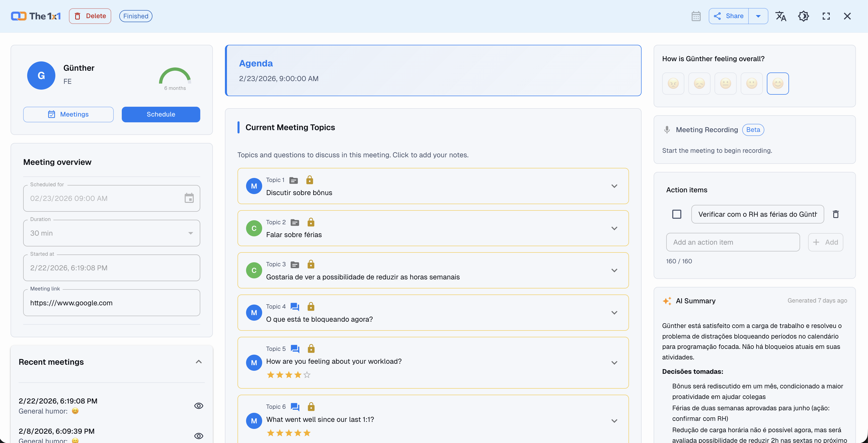
Task: Open the Meetings tab for Günther
Action: coord(68,114)
